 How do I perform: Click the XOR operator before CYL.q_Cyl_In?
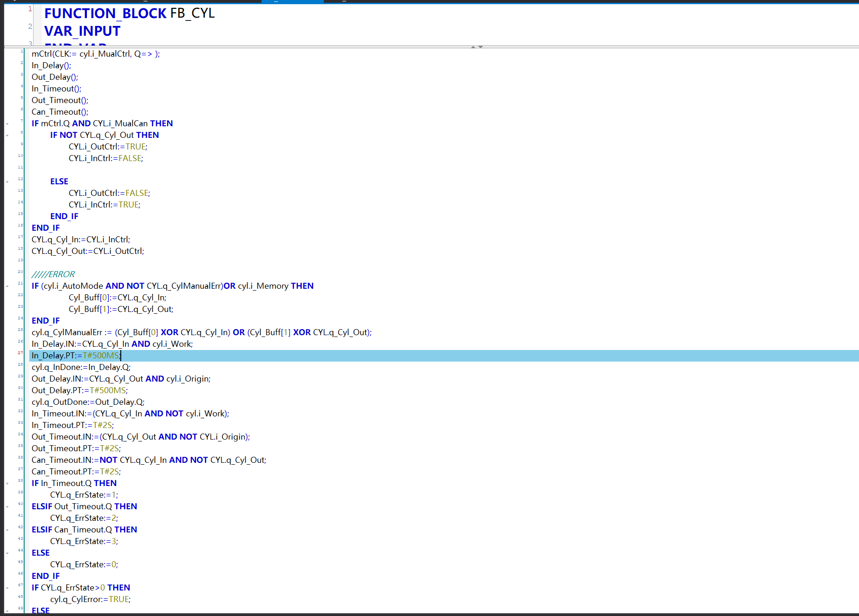click(x=169, y=332)
